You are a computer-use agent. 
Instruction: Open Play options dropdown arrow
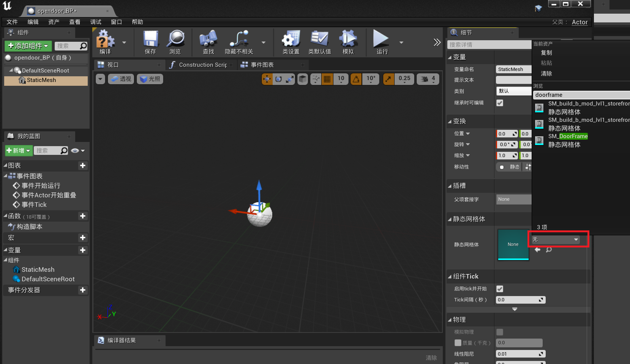pyautogui.click(x=401, y=43)
